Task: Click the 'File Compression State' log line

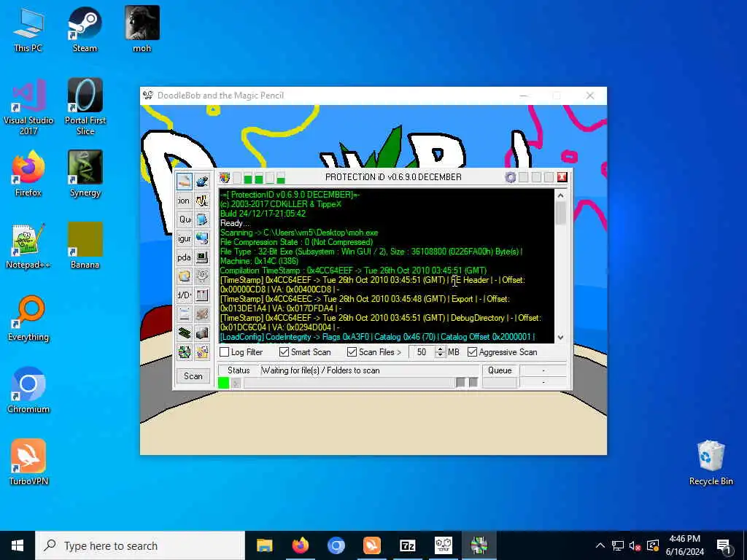Action: (296, 242)
